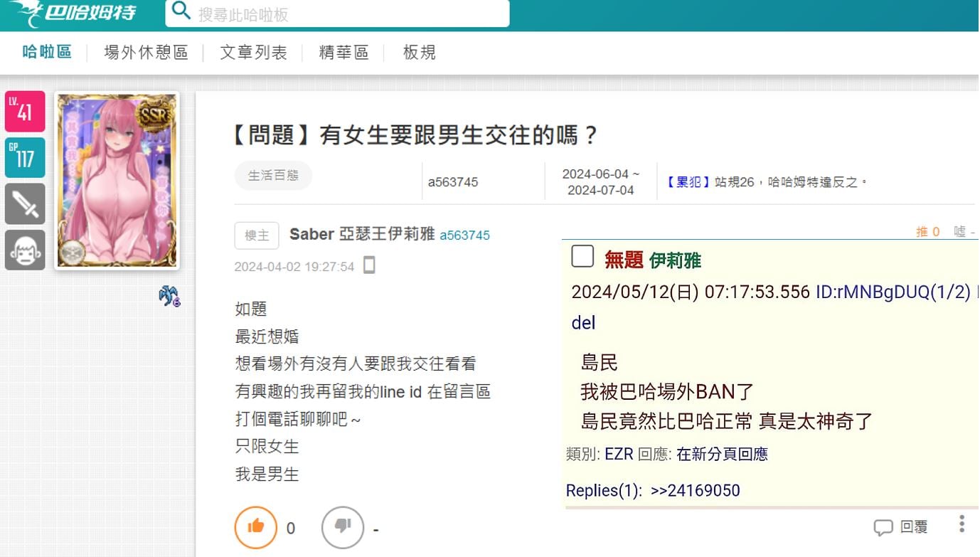Open the 場外休憩區 tab
Viewport: 980px width, 557px height.
point(146,53)
